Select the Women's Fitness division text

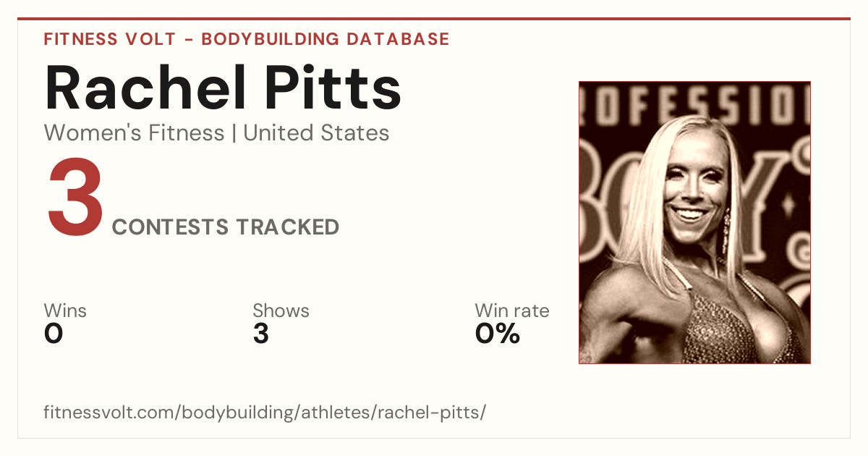click(x=135, y=133)
